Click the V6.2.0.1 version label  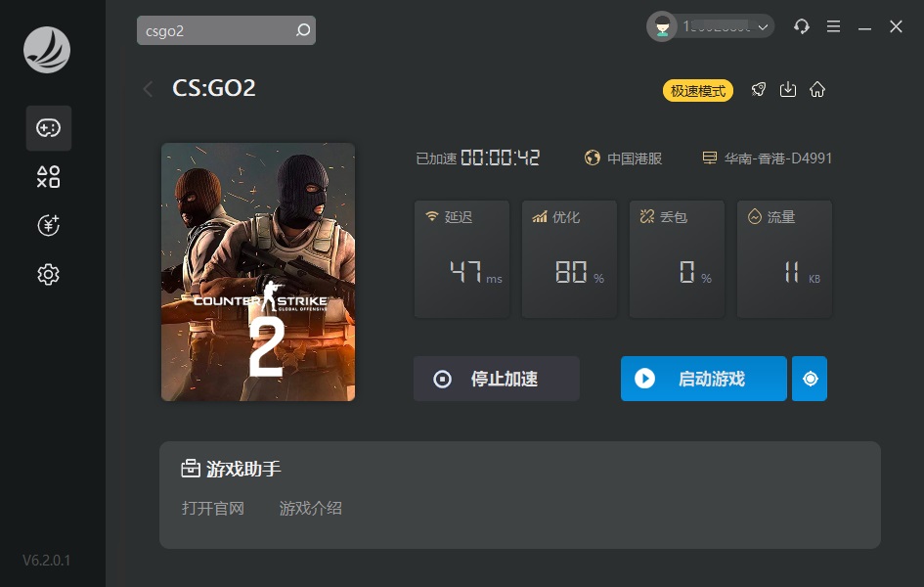pyautogui.click(x=47, y=560)
